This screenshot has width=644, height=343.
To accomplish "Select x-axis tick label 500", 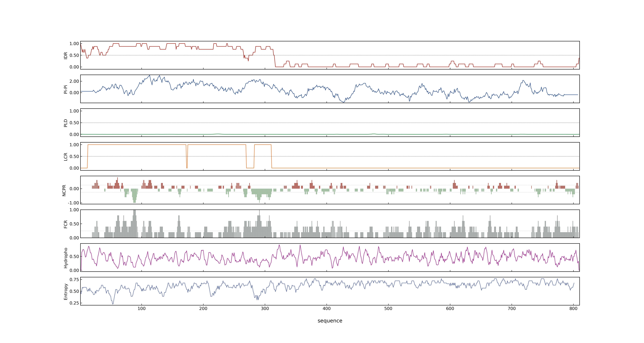I will pos(388,309).
